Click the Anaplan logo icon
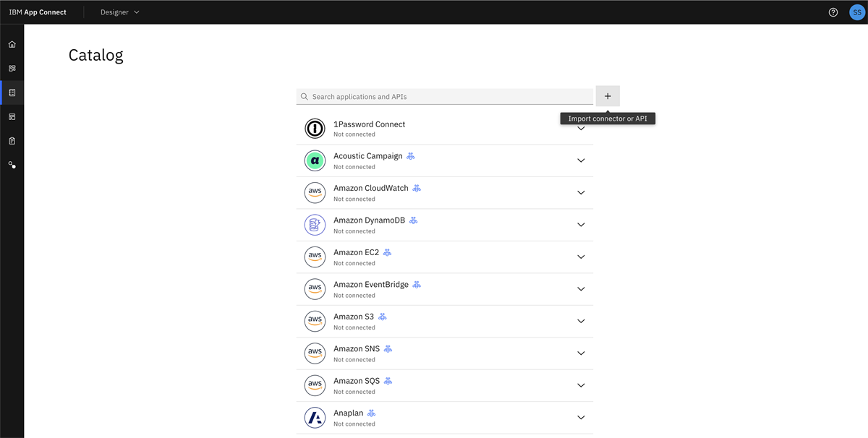Image resolution: width=868 pixels, height=438 pixels. tap(315, 418)
